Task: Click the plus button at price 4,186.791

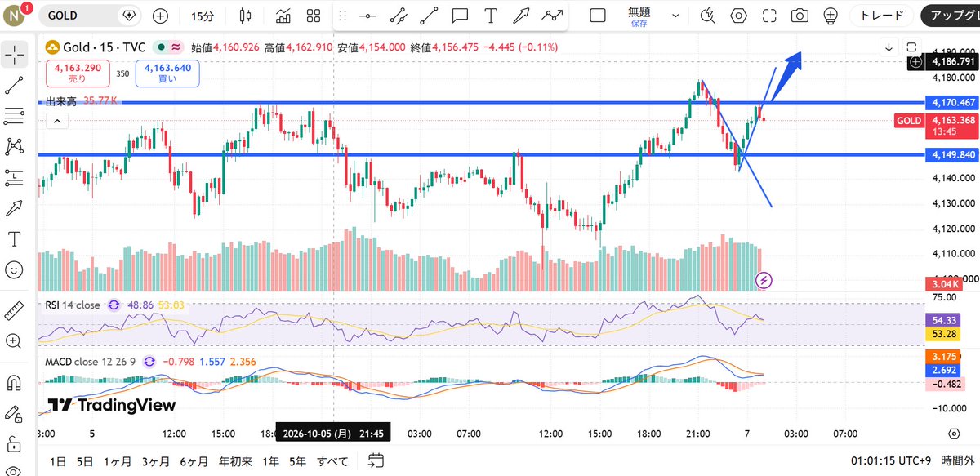Action: [x=915, y=61]
